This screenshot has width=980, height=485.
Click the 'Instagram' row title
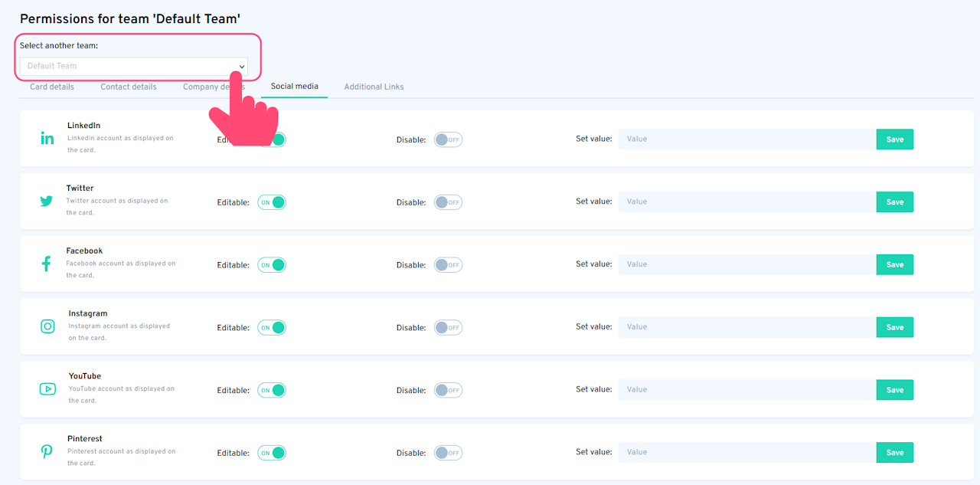[x=88, y=314]
